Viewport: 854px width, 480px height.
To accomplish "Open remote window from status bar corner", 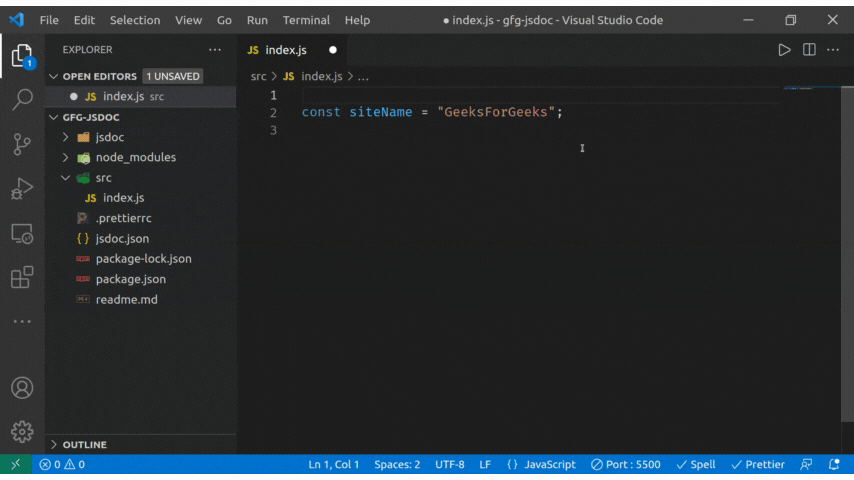I will point(16,464).
